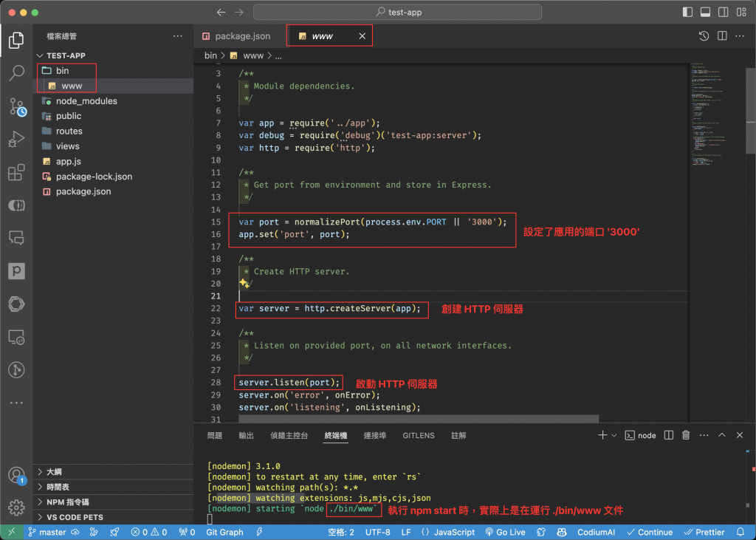Open notifications bell in status bar

pyautogui.click(x=740, y=533)
